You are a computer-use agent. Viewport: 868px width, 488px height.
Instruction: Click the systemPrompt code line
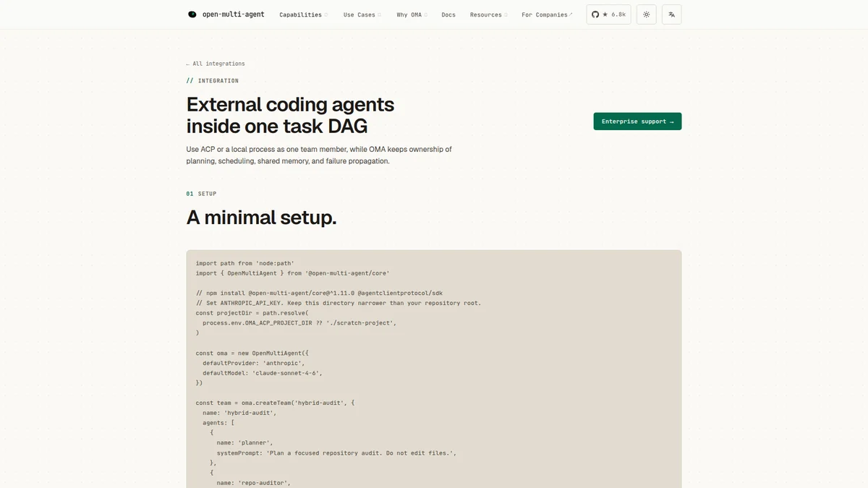click(336, 453)
